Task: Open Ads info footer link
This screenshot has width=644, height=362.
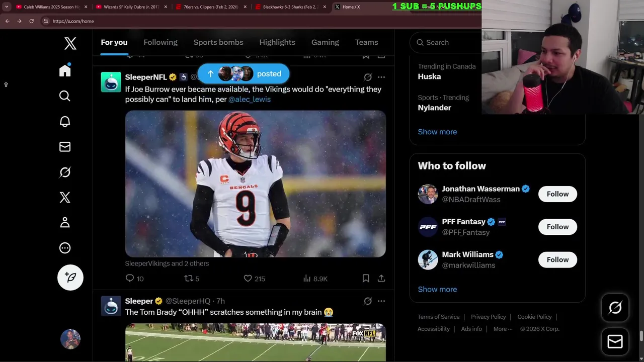Action: (471, 329)
